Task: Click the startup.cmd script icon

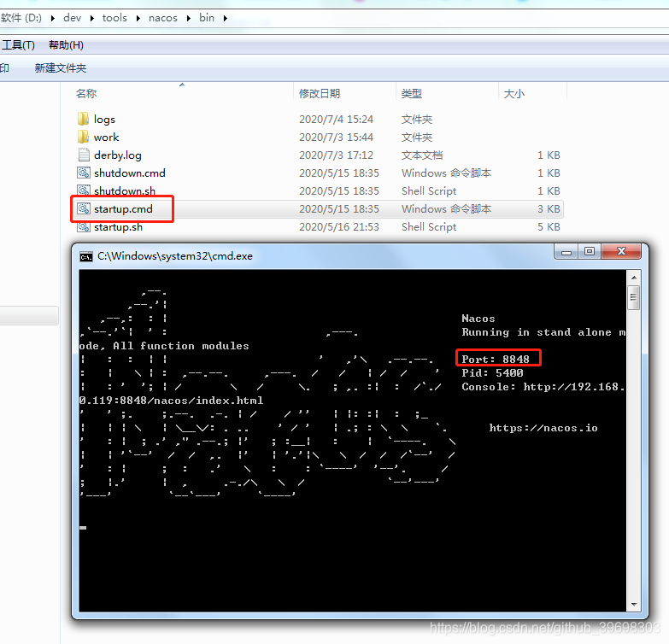Action: point(84,208)
